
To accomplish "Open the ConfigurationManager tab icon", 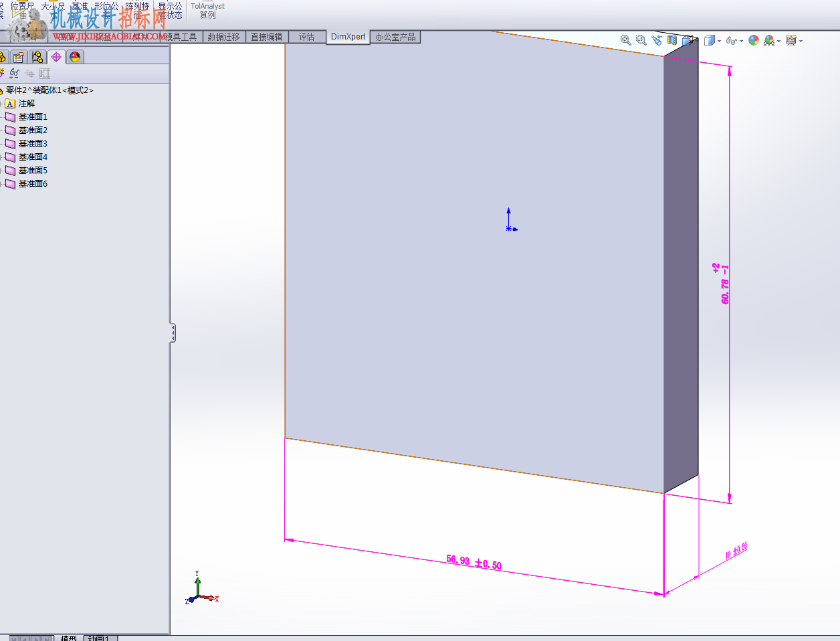I will point(37,57).
